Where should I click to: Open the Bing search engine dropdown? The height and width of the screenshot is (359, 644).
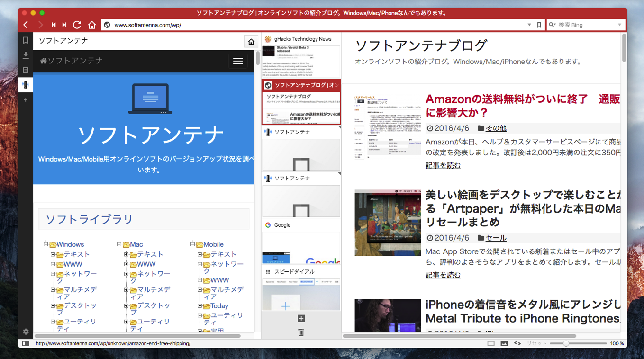point(619,25)
